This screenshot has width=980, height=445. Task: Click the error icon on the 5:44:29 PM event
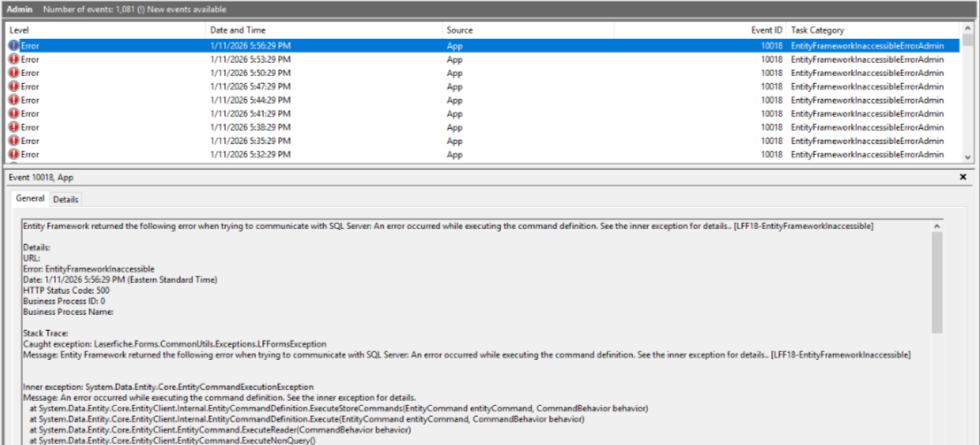coord(13,100)
